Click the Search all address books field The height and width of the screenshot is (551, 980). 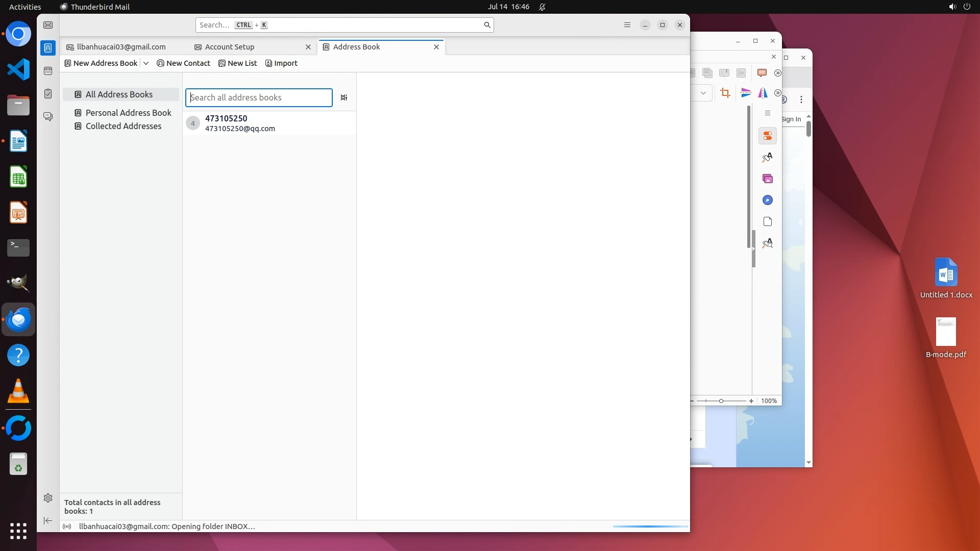coord(259,97)
